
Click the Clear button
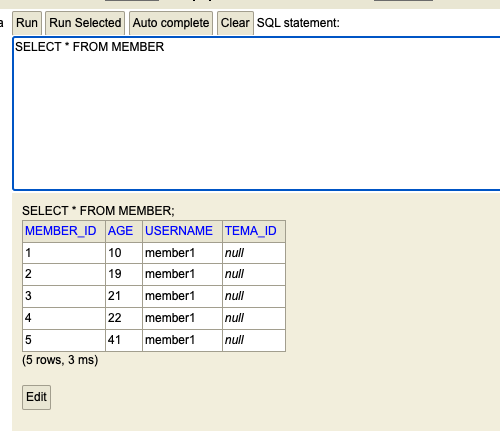(x=235, y=23)
